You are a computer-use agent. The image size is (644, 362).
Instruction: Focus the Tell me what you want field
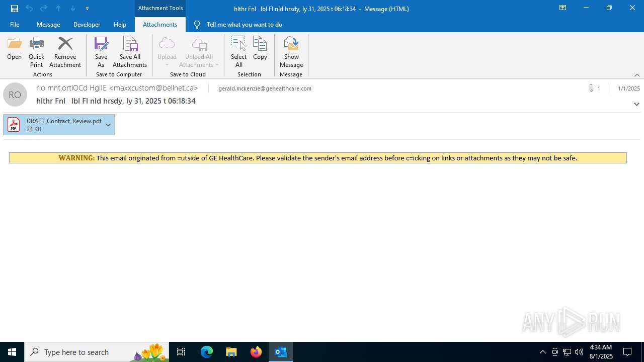tap(244, 25)
